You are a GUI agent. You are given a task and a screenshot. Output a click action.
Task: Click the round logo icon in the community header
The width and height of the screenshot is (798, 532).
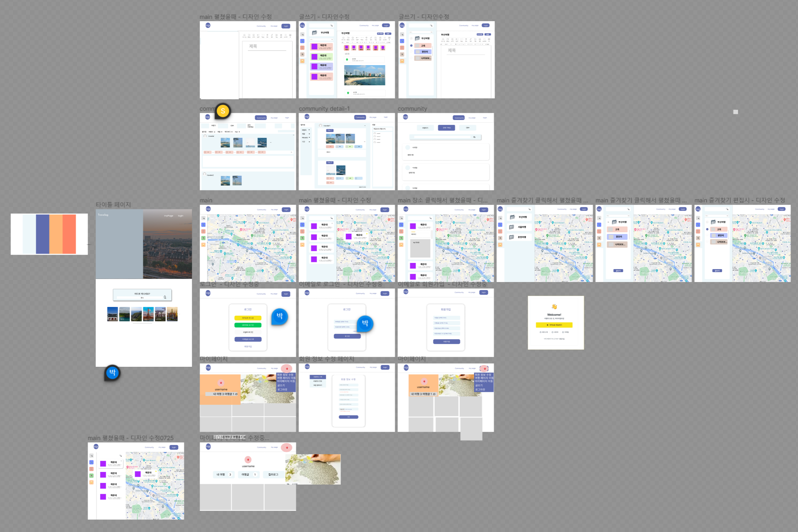click(x=406, y=117)
